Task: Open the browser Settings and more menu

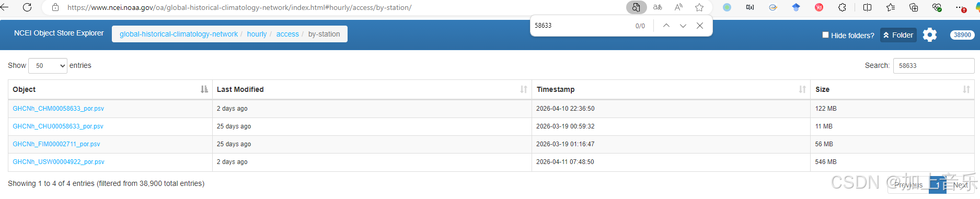Action: 960,7
